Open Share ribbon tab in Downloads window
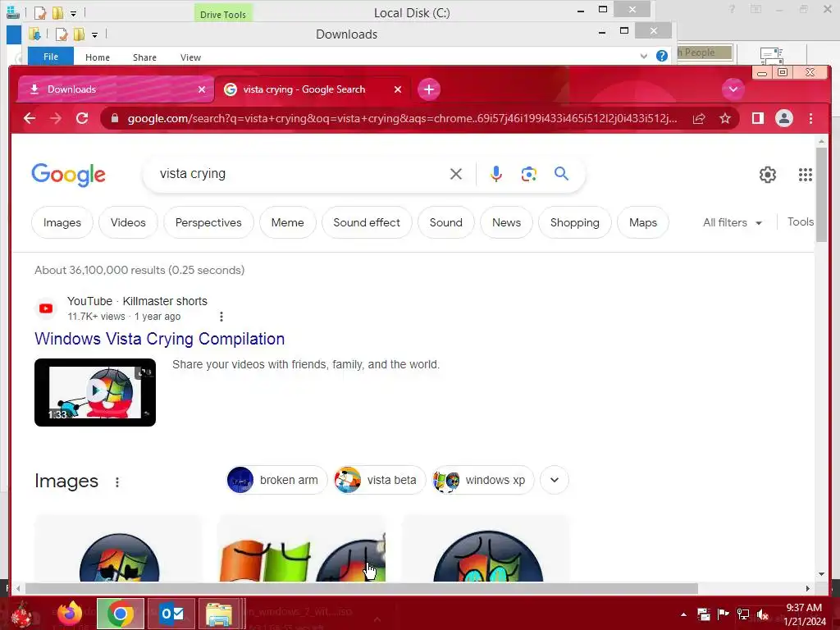The width and height of the screenshot is (840, 630). 144,57
